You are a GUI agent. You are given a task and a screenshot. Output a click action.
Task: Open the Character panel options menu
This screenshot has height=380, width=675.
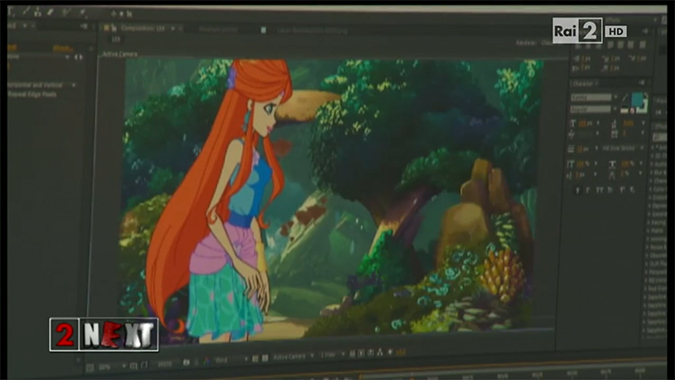click(642, 83)
